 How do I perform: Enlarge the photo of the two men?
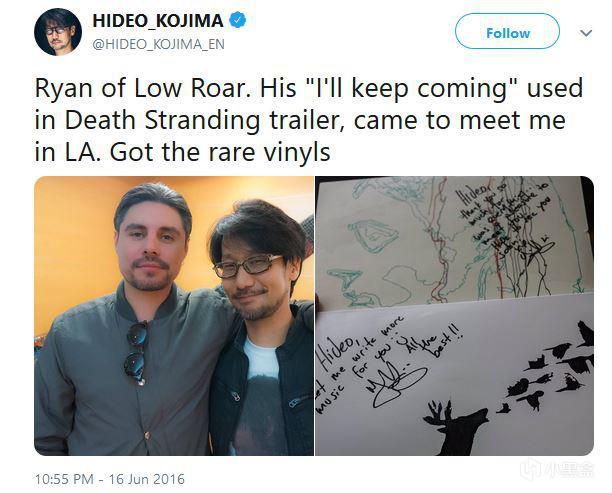[x=174, y=316]
